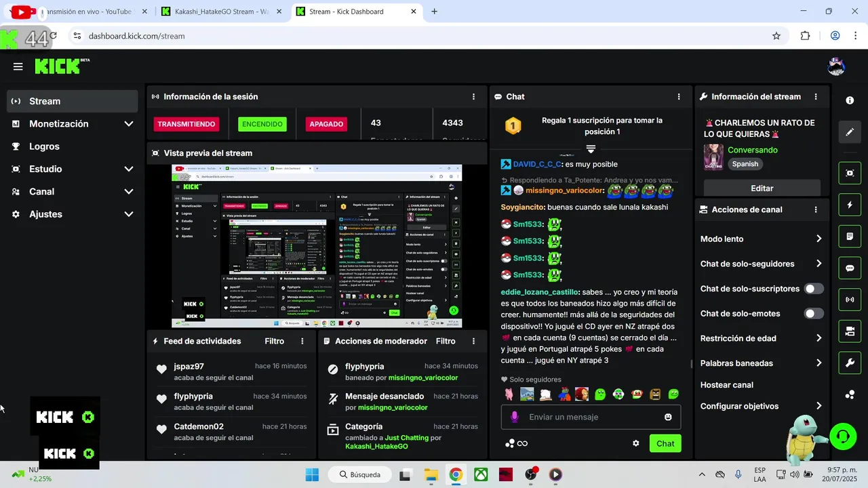Click the wrench icon in right sidebar
The height and width of the screenshot is (488, 868).
tap(850, 363)
